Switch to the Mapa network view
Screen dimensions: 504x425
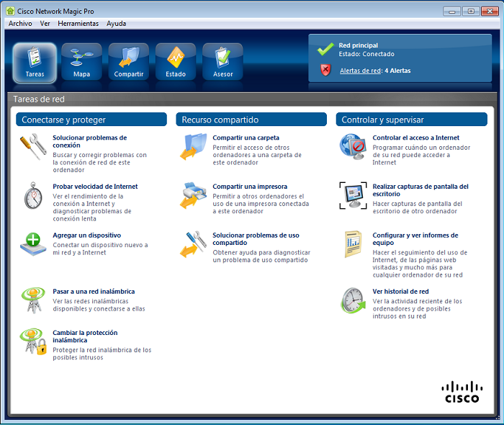pos(81,62)
